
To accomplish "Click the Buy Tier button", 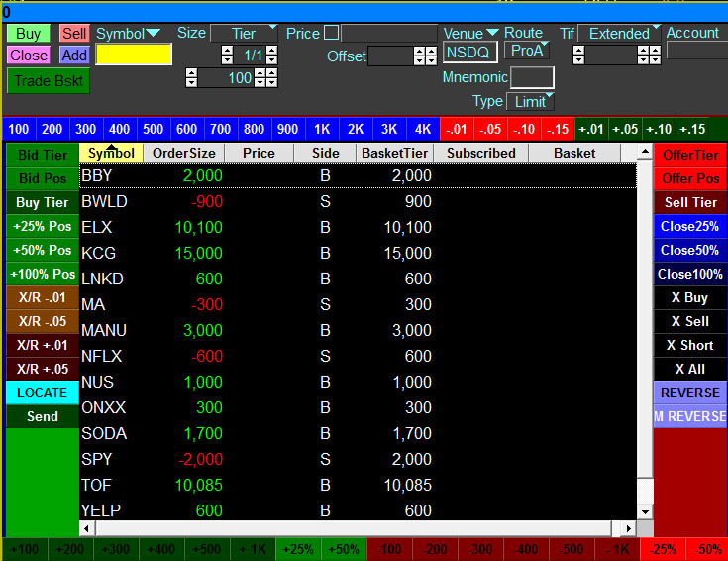I will pyautogui.click(x=43, y=202).
